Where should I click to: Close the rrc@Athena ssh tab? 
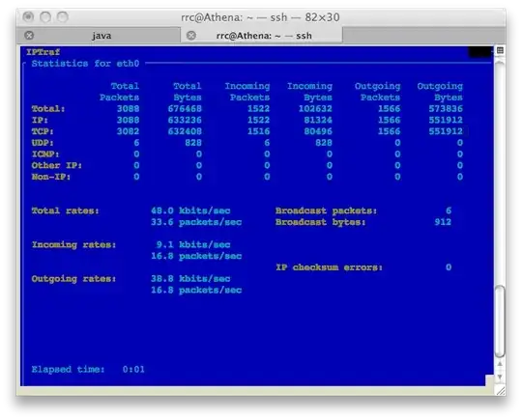(x=191, y=36)
